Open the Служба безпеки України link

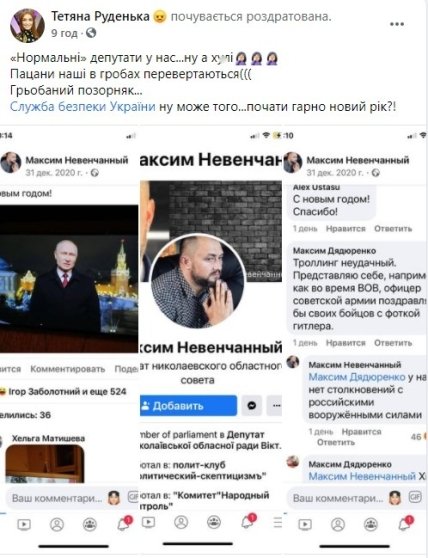point(83,106)
